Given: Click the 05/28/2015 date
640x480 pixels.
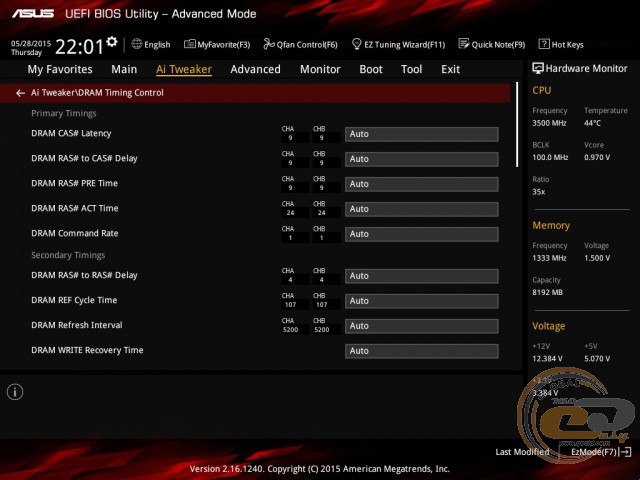Looking at the screenshot, I should 31,43.
